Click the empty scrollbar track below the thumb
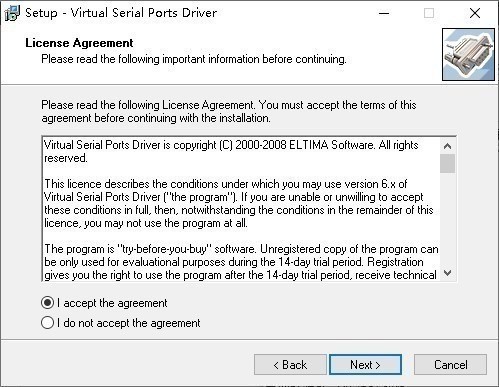 pos(448,219)
